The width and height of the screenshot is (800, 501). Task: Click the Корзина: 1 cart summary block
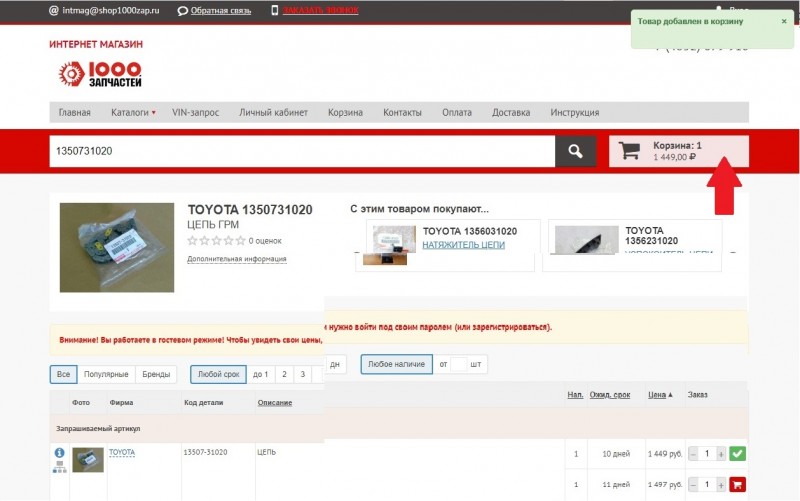(679, 151)
